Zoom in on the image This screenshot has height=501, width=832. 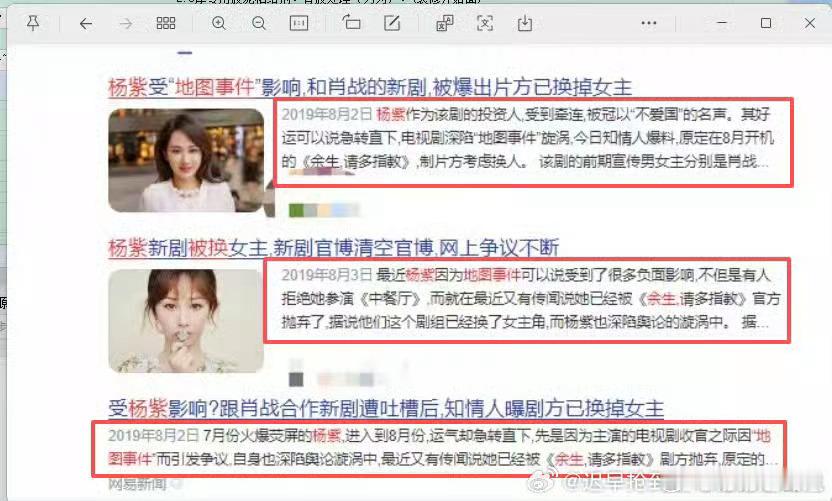(x=219, y=23)
